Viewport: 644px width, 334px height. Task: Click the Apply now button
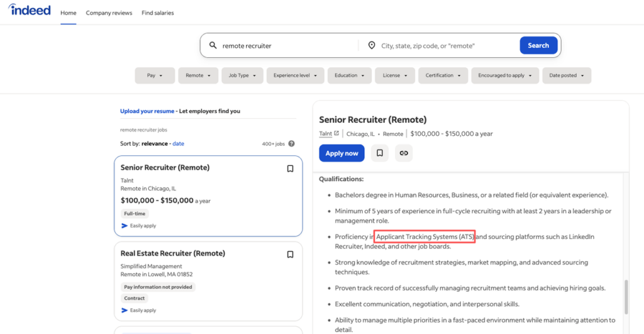pos(341,153)
